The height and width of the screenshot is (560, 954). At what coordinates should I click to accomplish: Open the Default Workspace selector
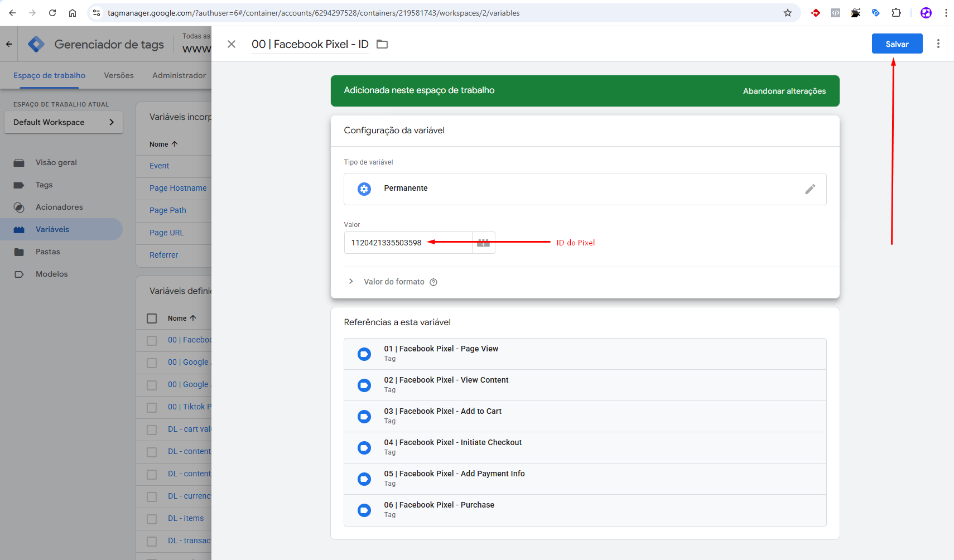coord(63,122)
